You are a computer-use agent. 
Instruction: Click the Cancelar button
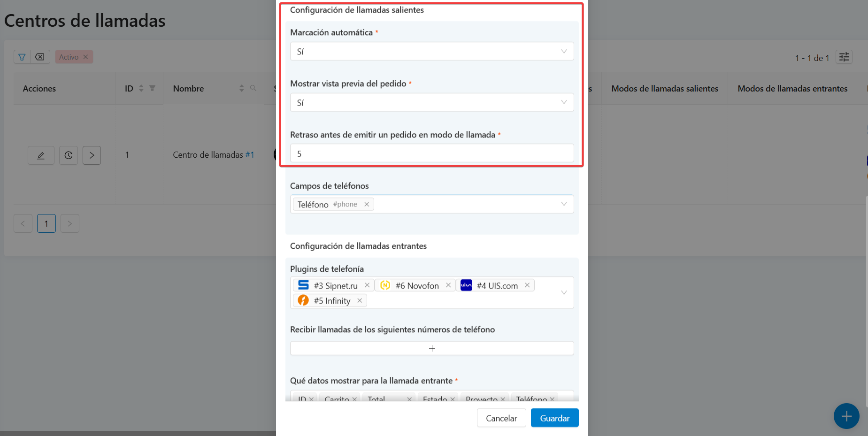tap(501, 418)
